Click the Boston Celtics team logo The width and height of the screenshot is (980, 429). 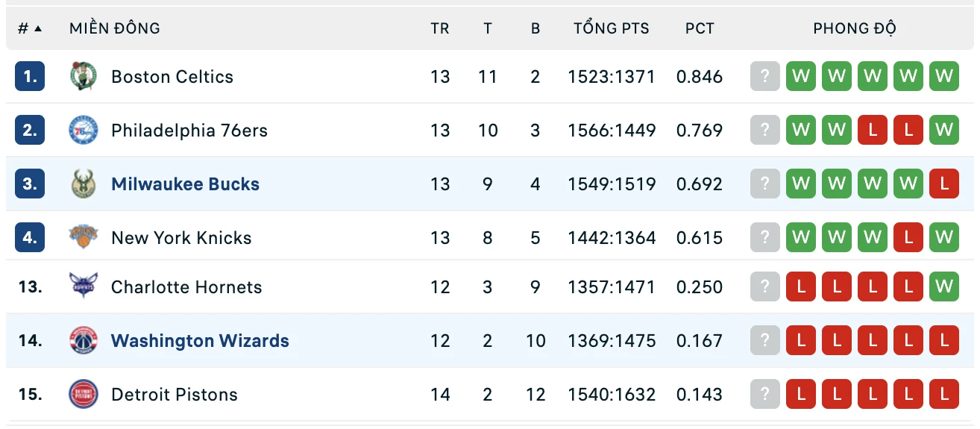coord(83,77)
